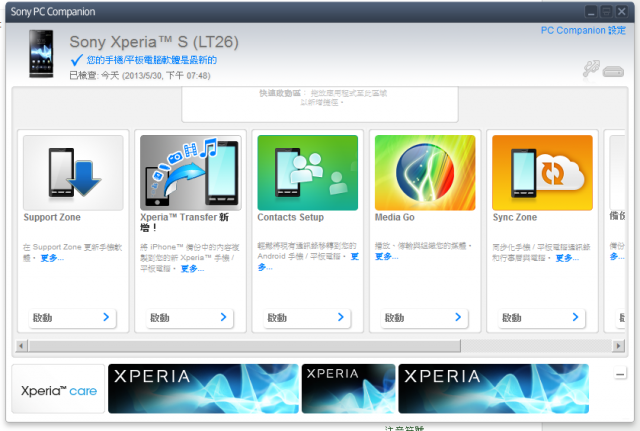Open the small middle XPERIA banner

click(349, 389)
